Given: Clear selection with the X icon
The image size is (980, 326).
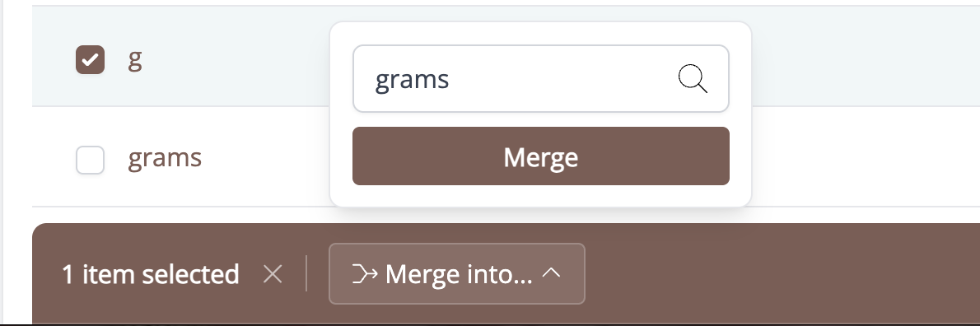Looking at the screenshot, I should pyautogui.click(x=273, y=273).
